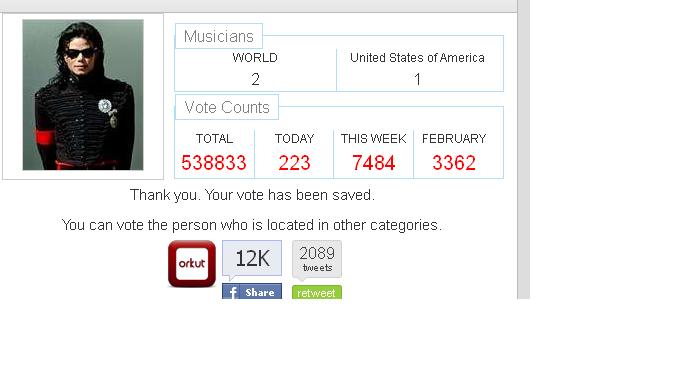
Task: Open the musician's portrait photo
Action: pyautogui.click(x=83, y=95)
